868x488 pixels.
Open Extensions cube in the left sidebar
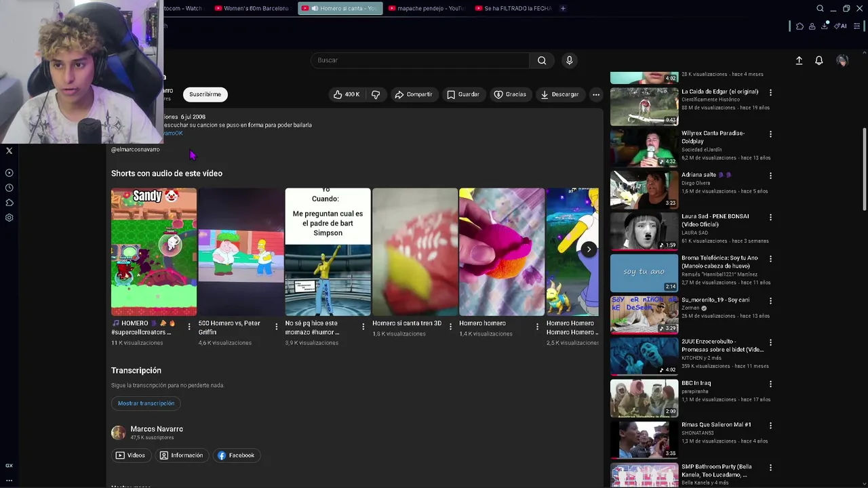[x=9, y=203]
